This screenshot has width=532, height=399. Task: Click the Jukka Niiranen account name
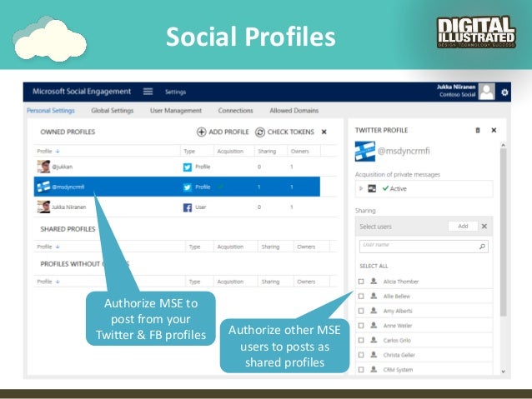pos(456,87)
